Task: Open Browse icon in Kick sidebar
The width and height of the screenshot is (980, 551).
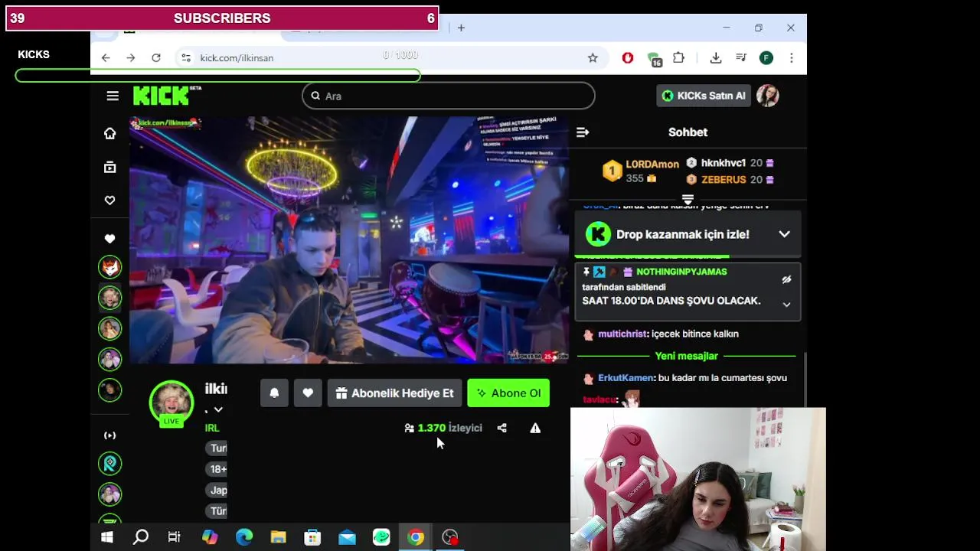Action: click(110, 167)
